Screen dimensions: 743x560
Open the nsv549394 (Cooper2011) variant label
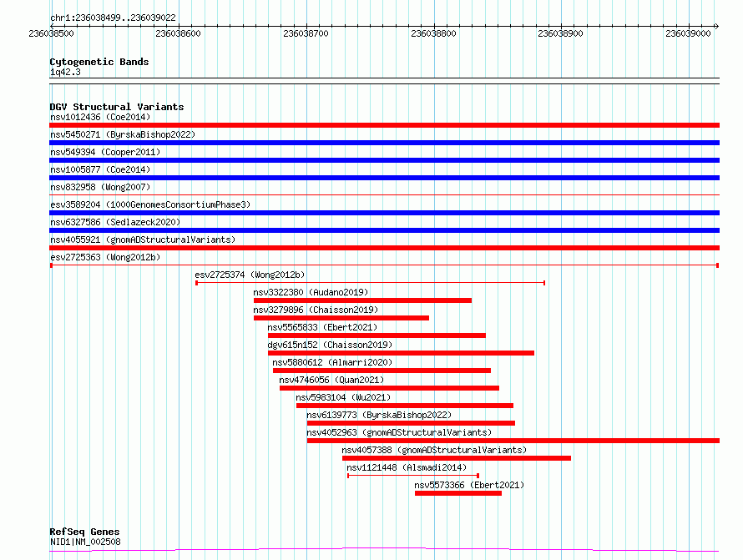point(105,152)
